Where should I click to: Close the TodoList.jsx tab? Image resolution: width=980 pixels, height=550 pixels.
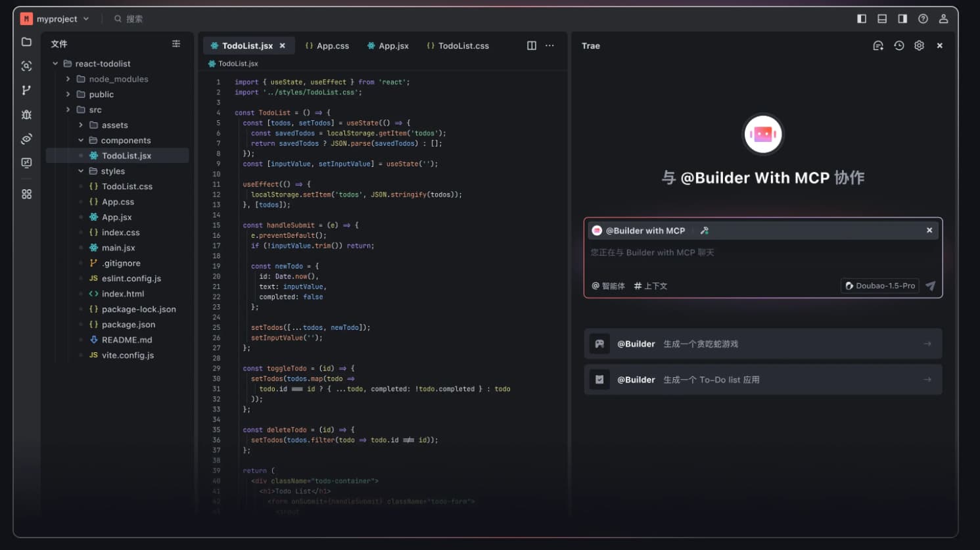coord(283,45)
